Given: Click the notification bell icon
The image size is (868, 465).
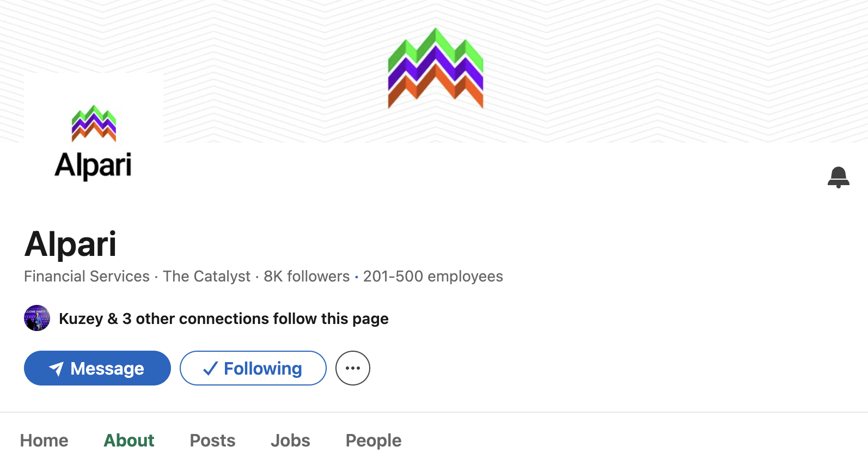Looking at the screenshot, I should pyautogui.click(x=838, y=177).
